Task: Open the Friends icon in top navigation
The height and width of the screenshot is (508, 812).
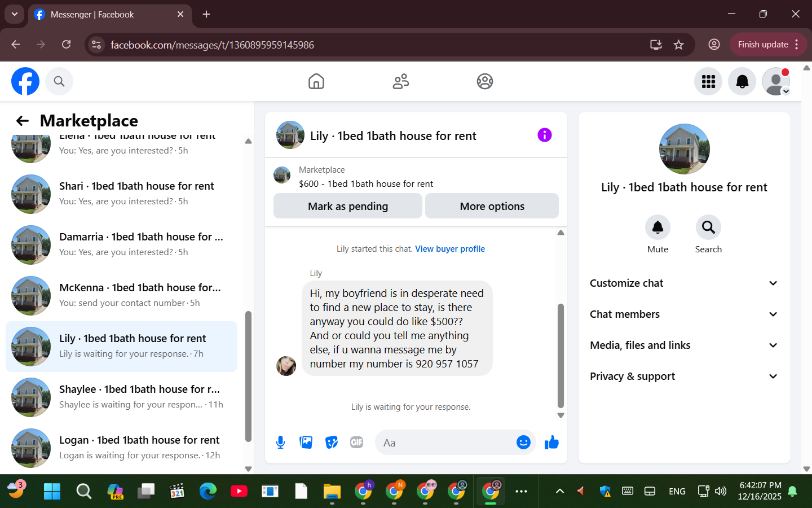Action: pos(401,81)
